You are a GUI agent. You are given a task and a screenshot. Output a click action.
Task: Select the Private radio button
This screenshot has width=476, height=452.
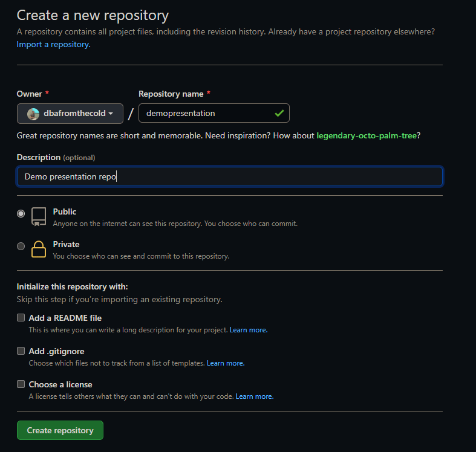(x=21, y=246)
